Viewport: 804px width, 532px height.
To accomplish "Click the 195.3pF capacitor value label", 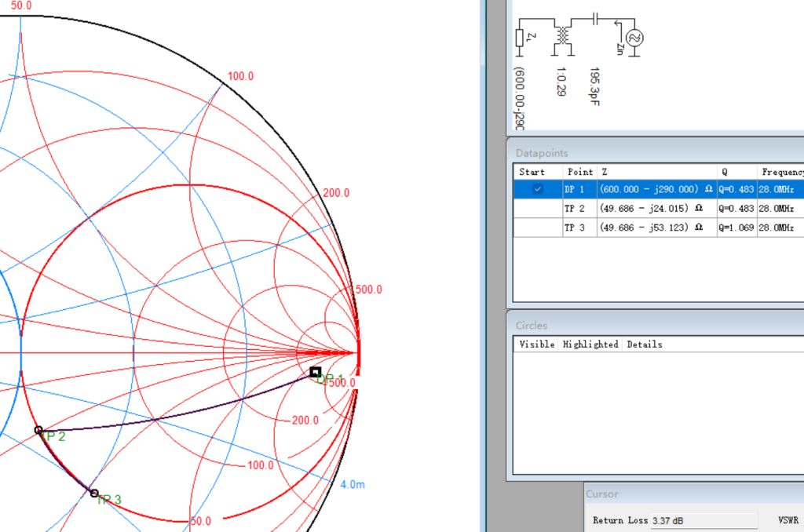I will coord(594,86).
